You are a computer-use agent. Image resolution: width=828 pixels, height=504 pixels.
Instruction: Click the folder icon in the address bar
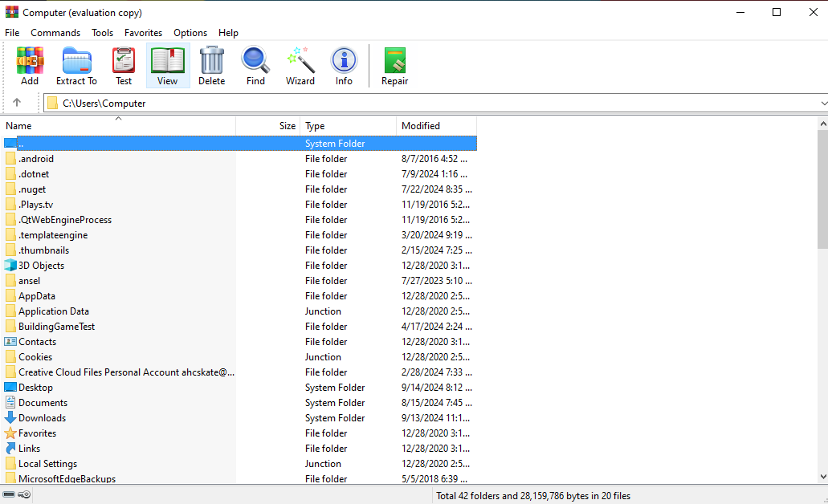tap(52, 103)
